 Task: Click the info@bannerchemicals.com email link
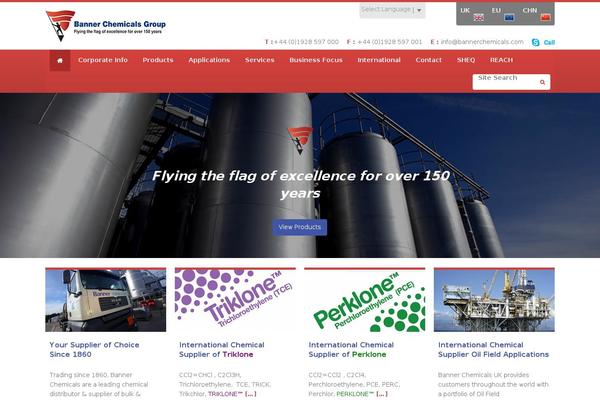tap(482, 42)
